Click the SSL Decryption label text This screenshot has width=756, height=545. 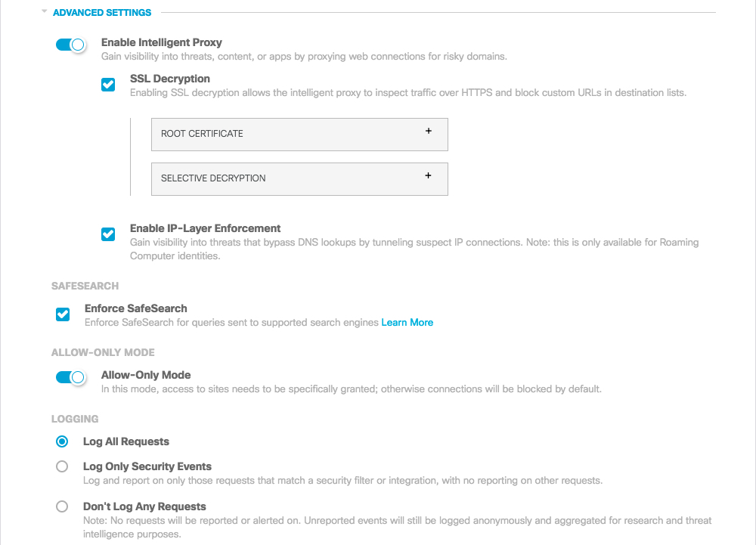169,79
